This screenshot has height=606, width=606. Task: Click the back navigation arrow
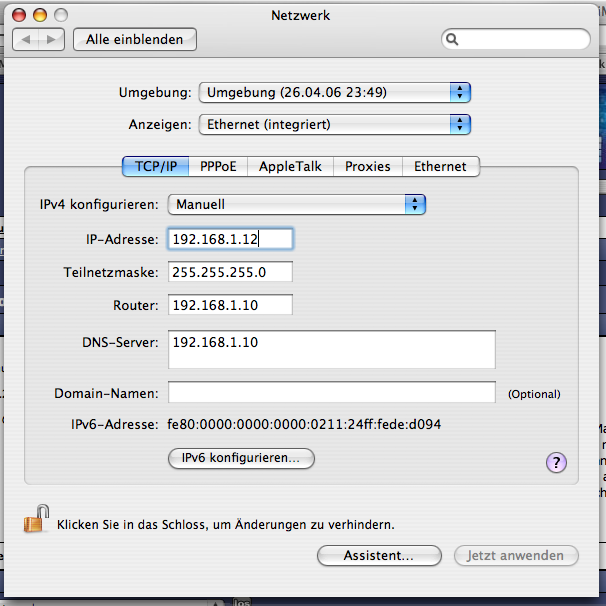coord(26,39)
